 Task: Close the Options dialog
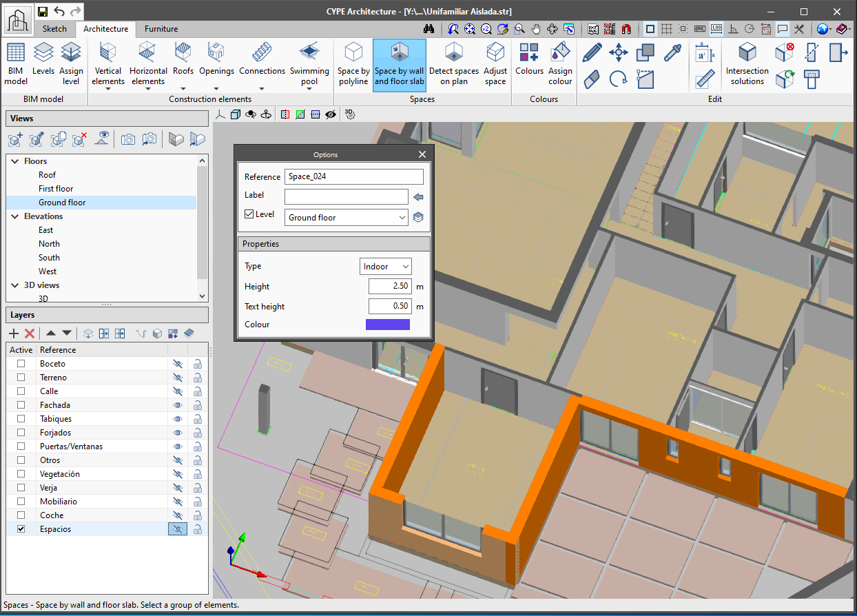[422, 154]
